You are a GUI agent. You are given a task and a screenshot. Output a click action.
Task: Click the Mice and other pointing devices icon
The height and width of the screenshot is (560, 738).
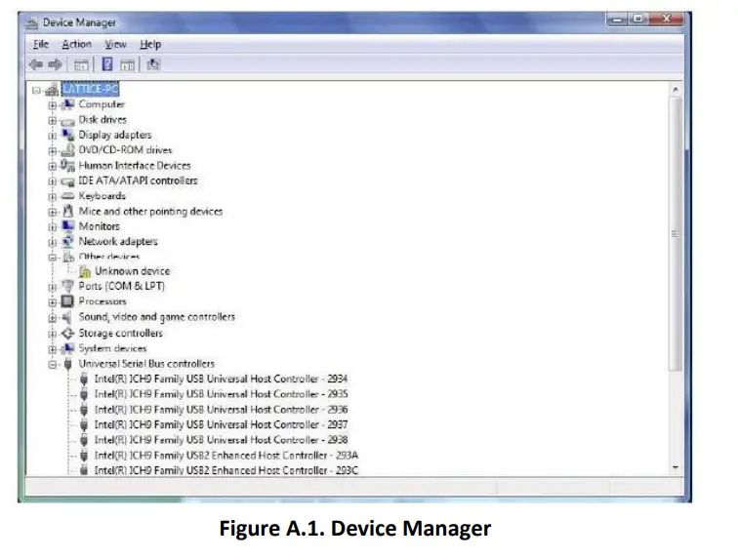click(67, 211)
